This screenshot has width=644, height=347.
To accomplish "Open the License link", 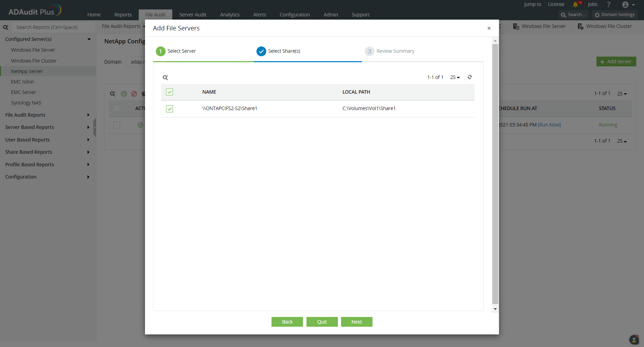I will [x=556, y=5].
